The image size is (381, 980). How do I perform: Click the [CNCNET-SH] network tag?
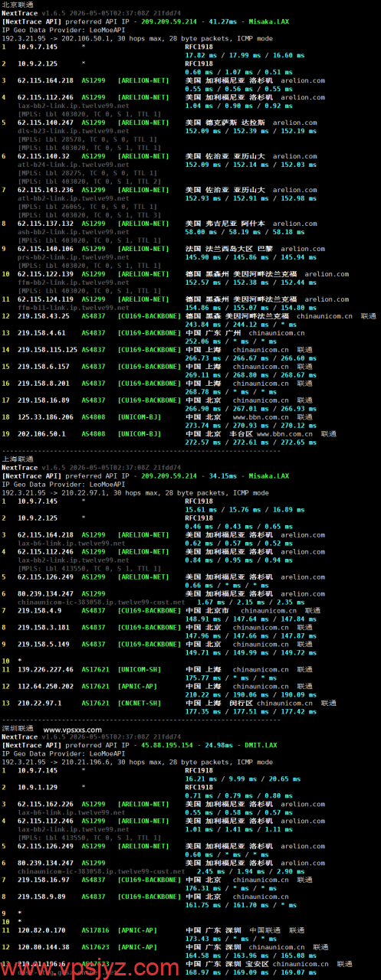[140, 703]
